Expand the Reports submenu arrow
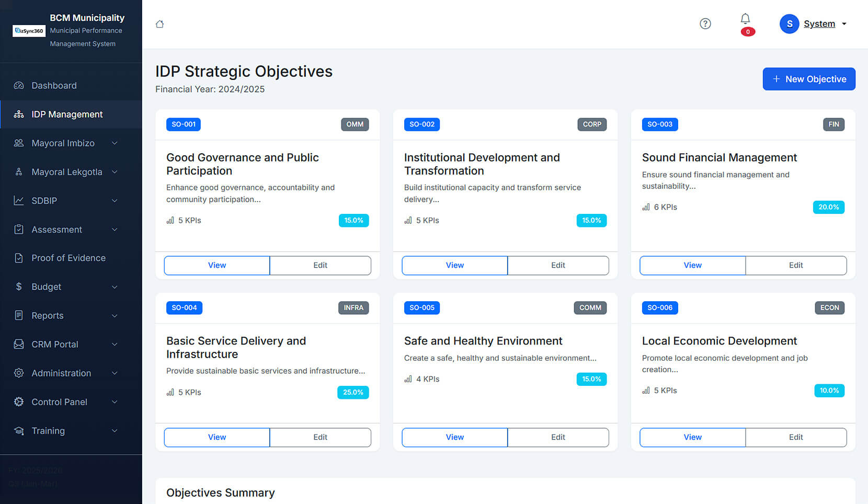This screenshot has width=868, height=504. pyautogui.click(x=115, y=316)
